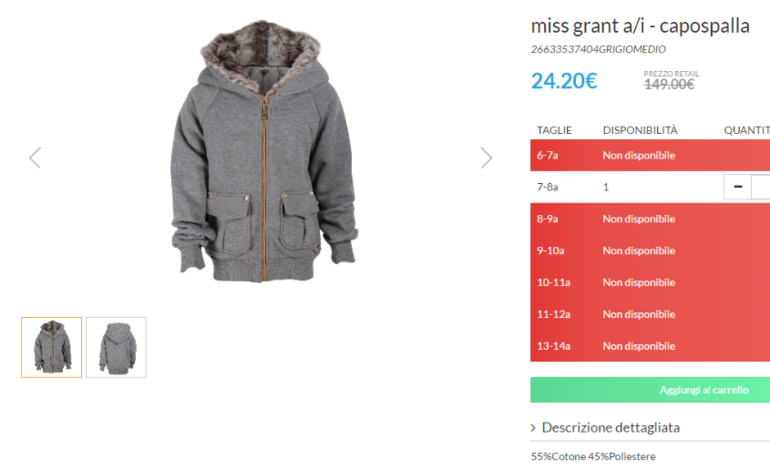Click the product code 26633537404GRIGIOMEDIO

598,49
